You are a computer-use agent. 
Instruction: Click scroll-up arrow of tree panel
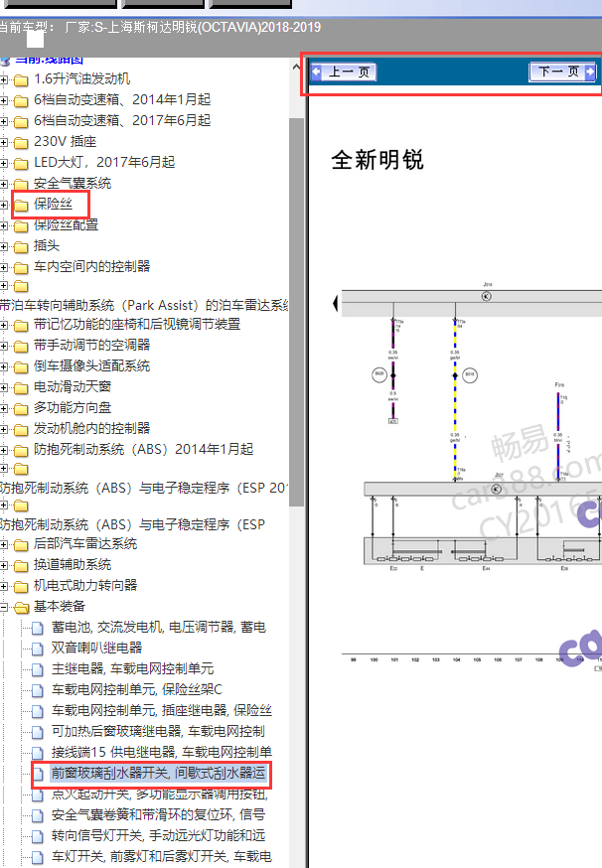click(x=296, y=67)
